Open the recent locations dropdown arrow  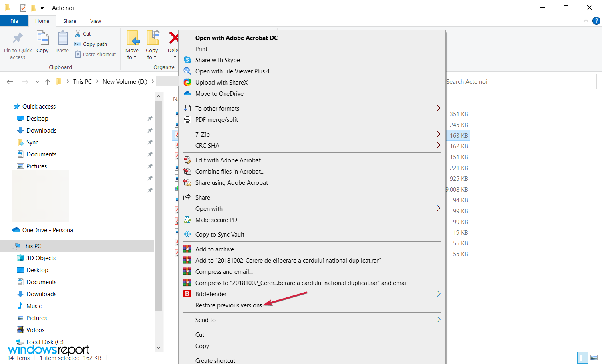(x=37, y=82)
